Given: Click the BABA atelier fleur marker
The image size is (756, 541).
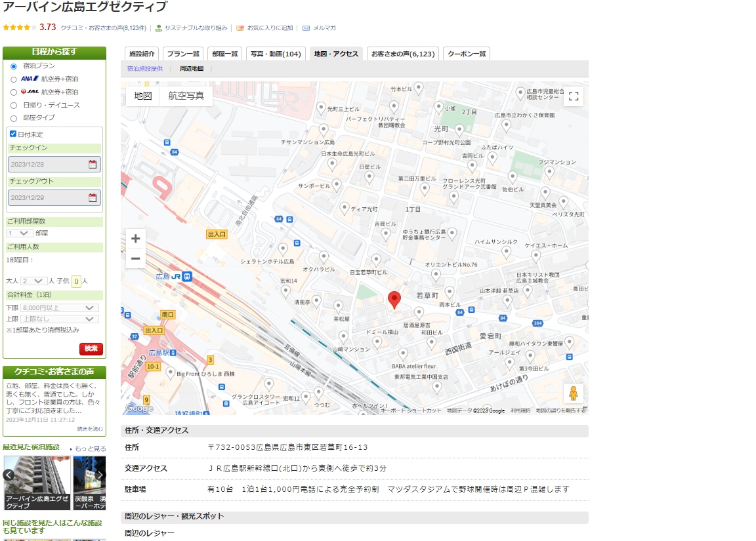Looking at the screenshot, I should [402, 354].
